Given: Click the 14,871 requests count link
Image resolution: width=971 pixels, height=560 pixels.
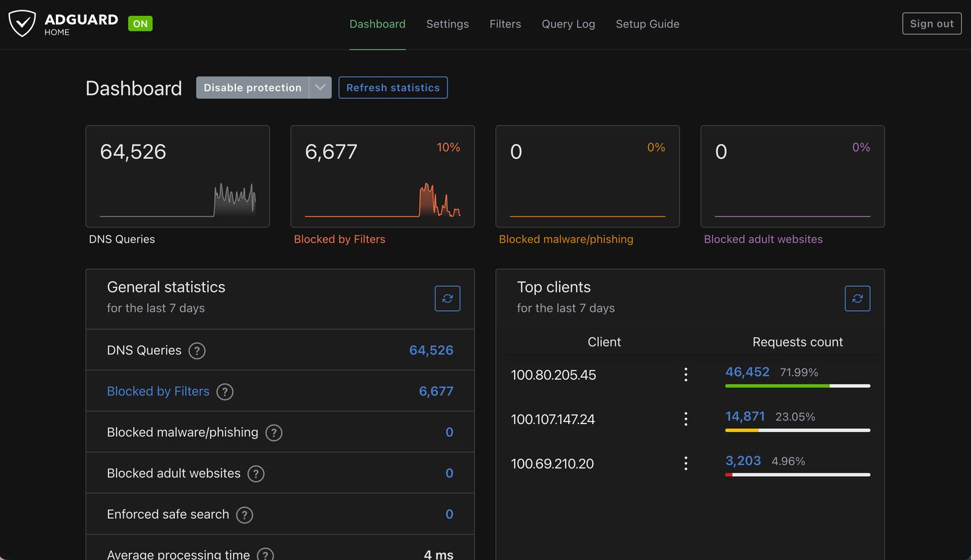Looking at the screenshot, I should (745, 416).
